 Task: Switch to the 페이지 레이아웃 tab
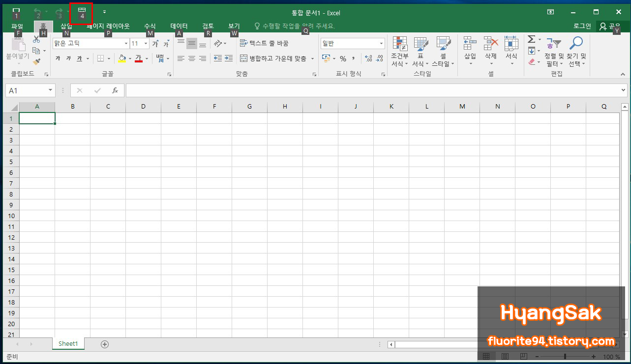point(108,26)
